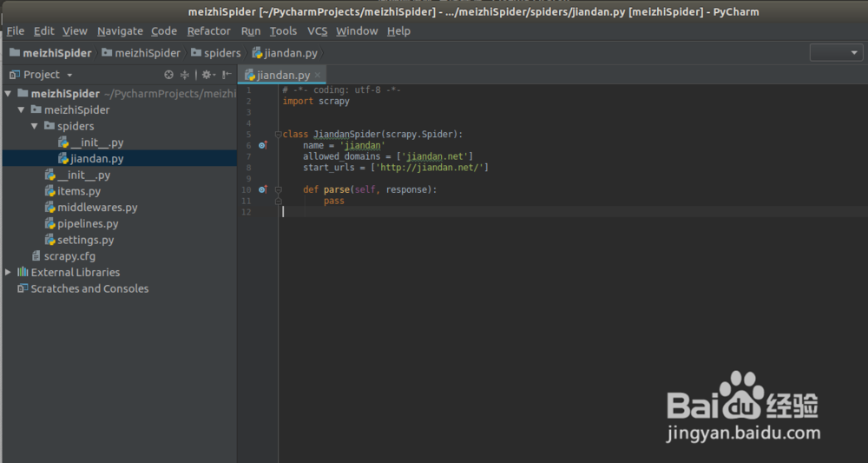Expand External Libraries node
Image resolution: width=868 pixels, height=463 pixels.
pos(8,272)
